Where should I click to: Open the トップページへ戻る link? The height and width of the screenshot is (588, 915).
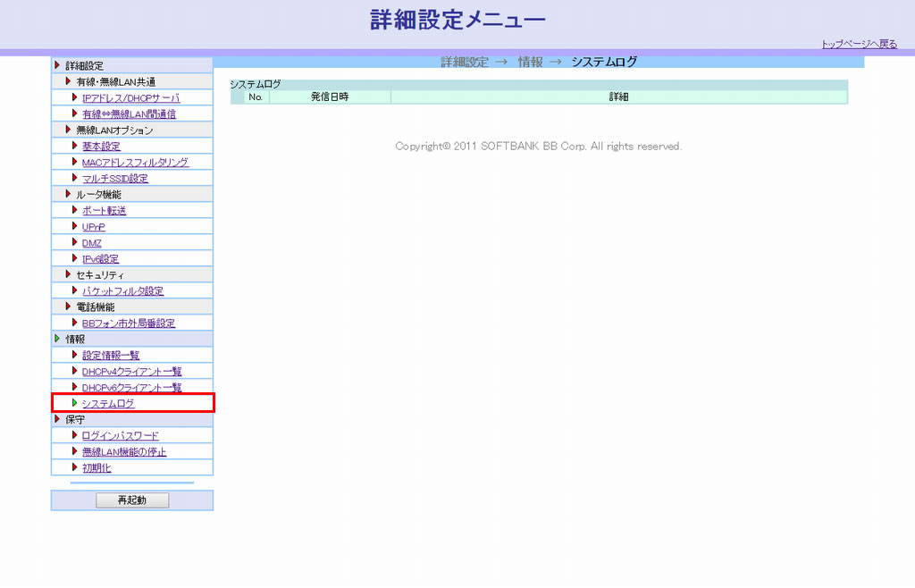coord(859,44)
